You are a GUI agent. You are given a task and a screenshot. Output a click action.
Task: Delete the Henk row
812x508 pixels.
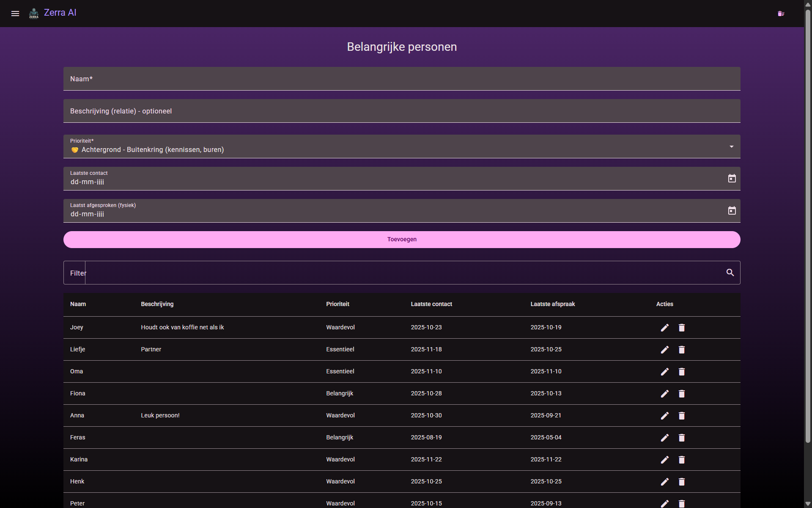682,482
